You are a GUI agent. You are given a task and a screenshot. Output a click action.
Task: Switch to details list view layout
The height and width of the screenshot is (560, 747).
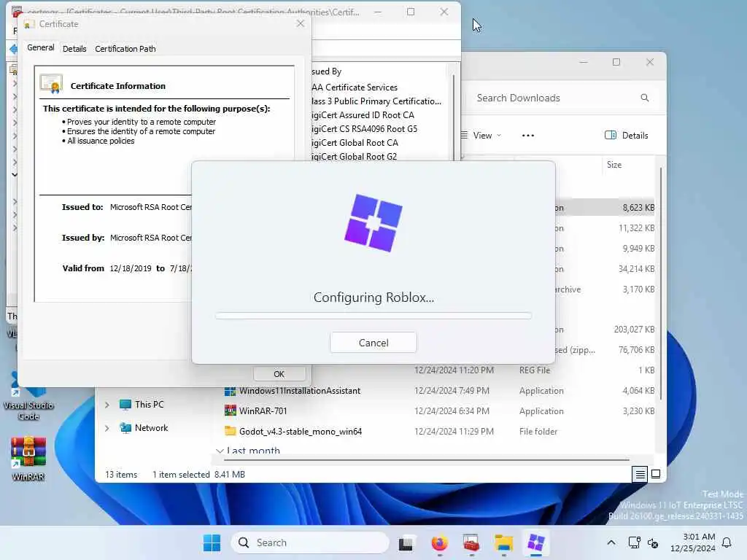[x=640, y=474]
